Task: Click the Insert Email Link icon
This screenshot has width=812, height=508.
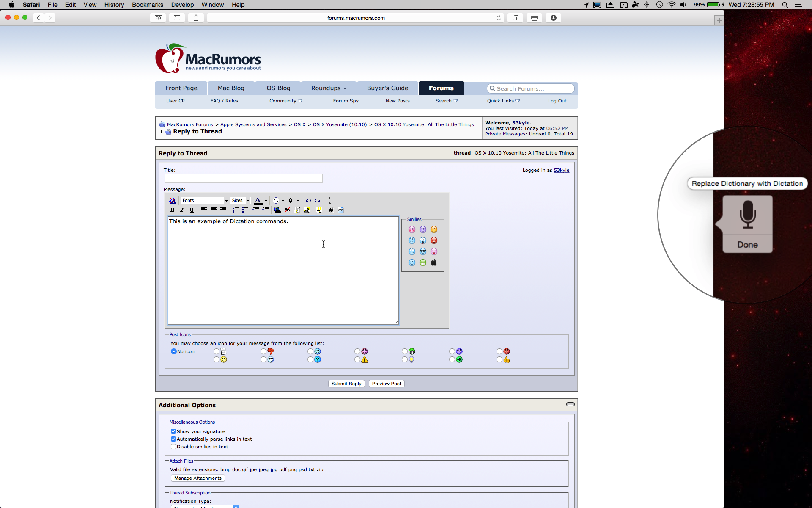Action: click(297, 210)
